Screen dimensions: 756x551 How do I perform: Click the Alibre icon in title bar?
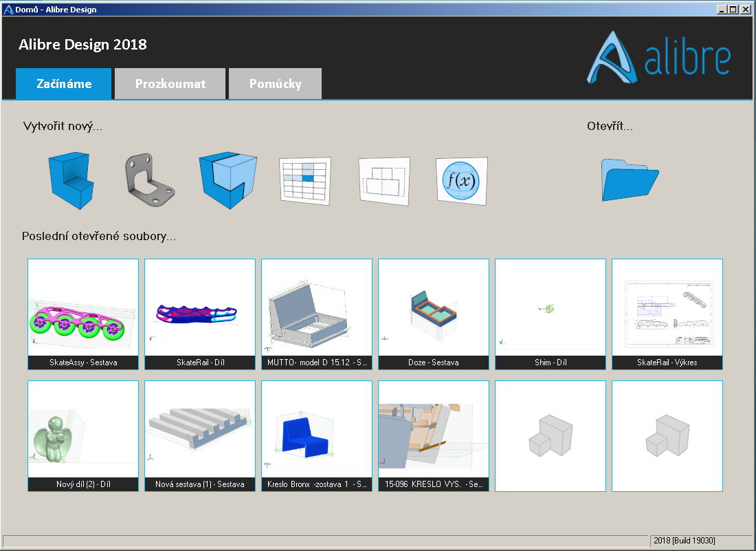click(x=8, y=9)
